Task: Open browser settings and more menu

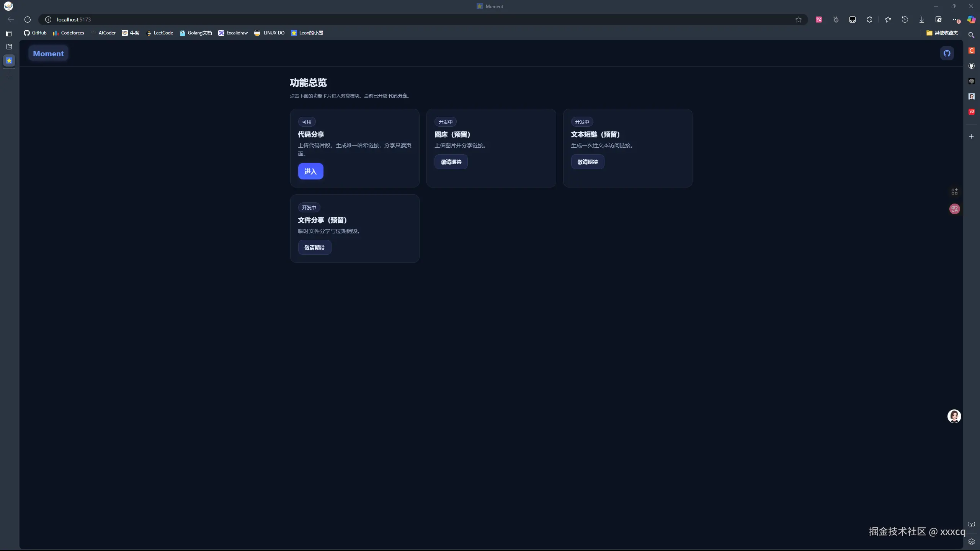Action: 955,20
